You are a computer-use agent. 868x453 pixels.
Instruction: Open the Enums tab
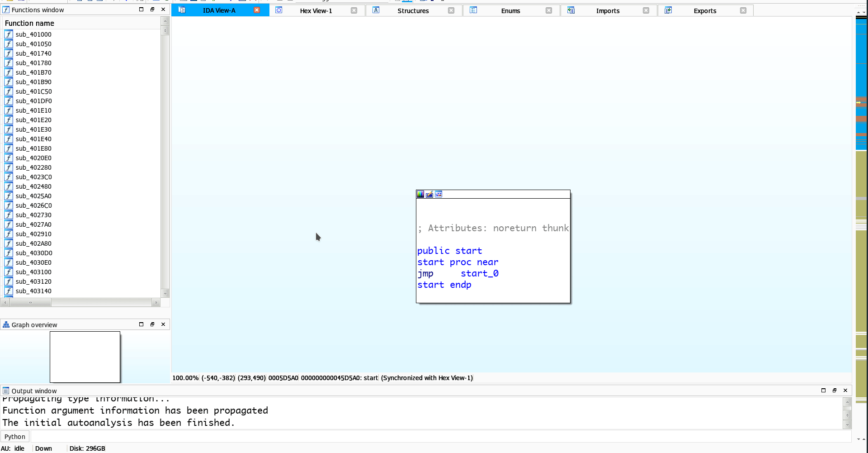[511, 10]
